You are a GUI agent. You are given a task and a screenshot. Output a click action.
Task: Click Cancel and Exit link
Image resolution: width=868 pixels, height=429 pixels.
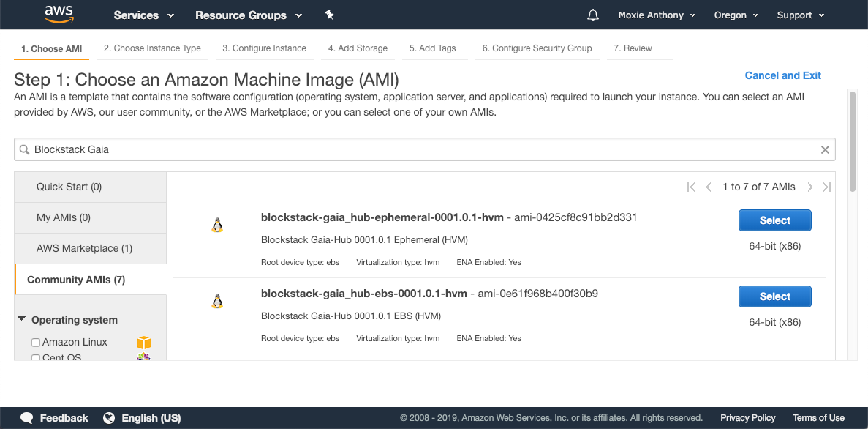(x=782, y=75)
